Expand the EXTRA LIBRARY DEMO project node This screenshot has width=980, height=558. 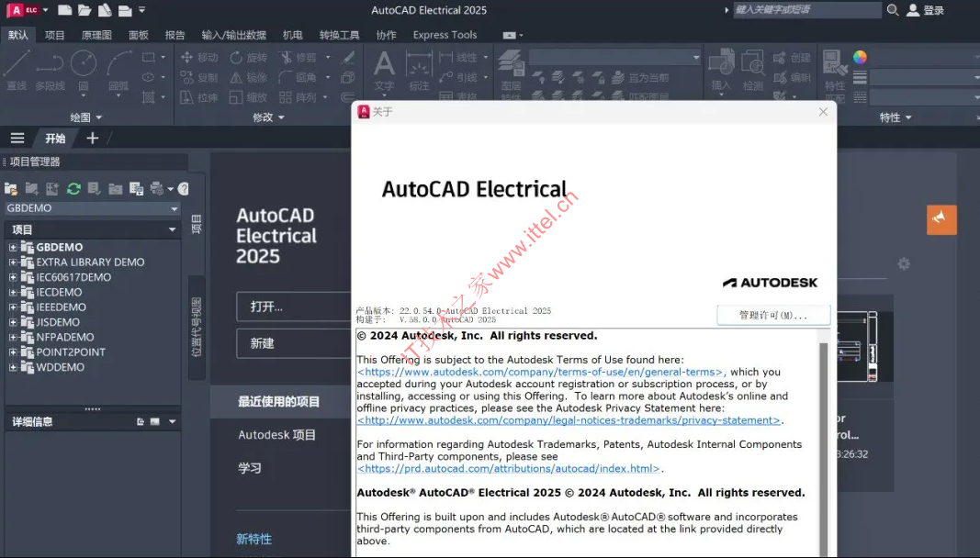click(13, 262)
